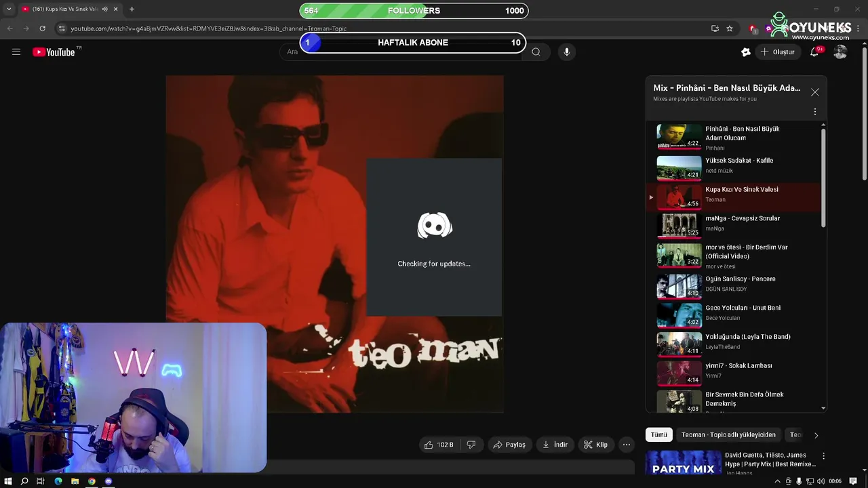Open options for the Party Mix video
This screenshot has width=868, height=488.
[x=823, y=456]
